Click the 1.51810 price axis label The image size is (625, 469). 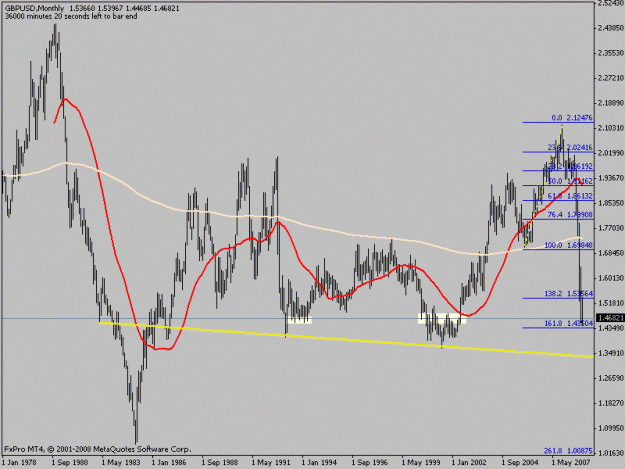tap(611, 303)
